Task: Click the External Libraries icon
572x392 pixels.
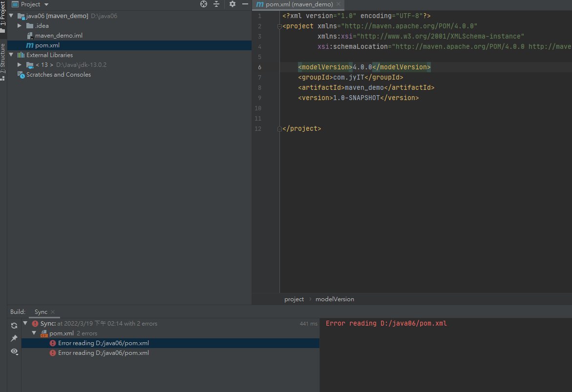Action: click(x=21, y=55)
